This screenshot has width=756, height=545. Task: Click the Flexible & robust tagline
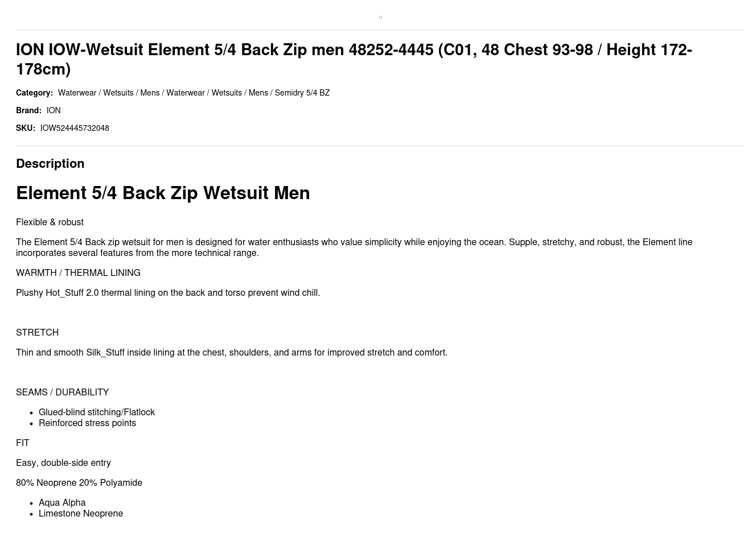[50, 222]
